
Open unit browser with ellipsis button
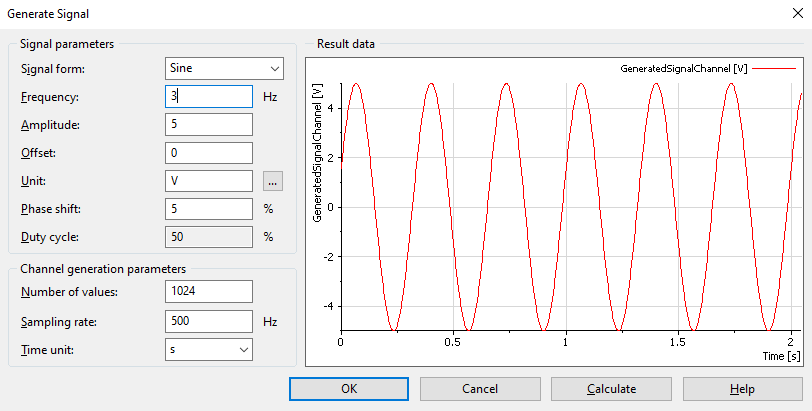(x=273, y=181)
